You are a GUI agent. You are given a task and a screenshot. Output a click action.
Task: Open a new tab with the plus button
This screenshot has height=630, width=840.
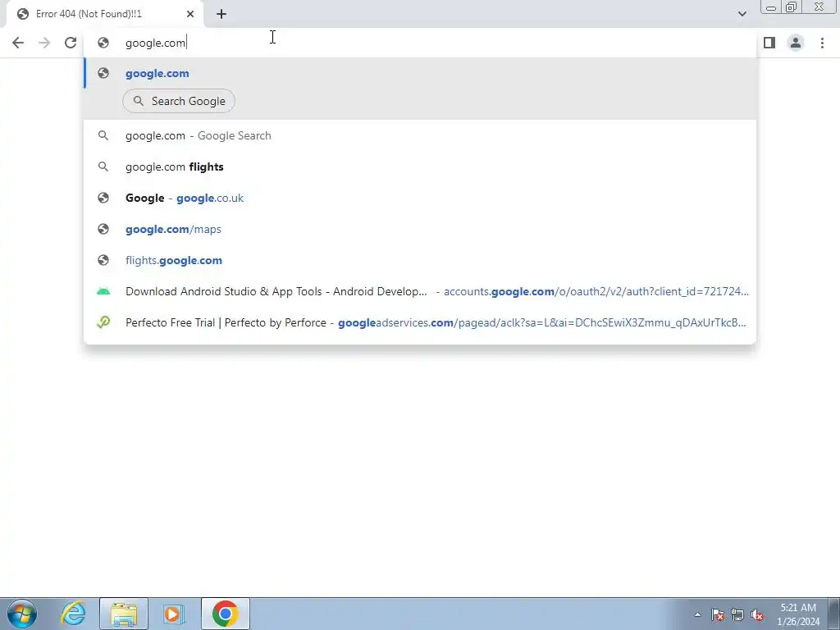tap(221, 14)
